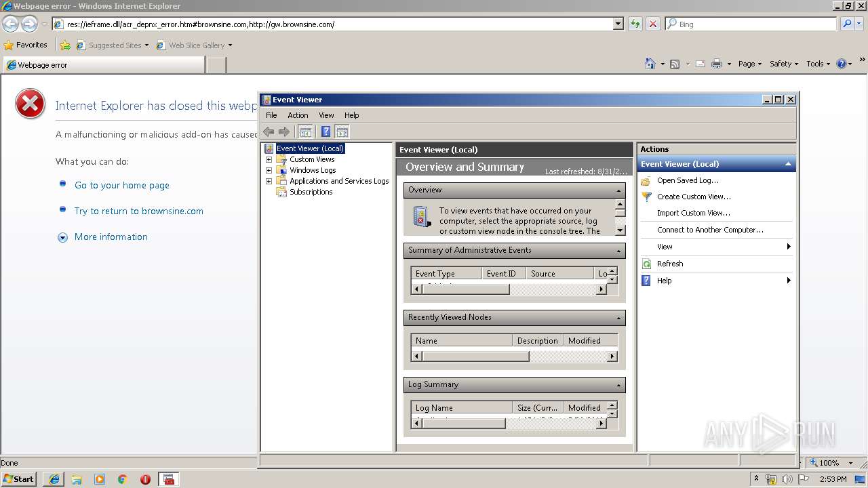
Task: Click the IE Stop button
Action: (653, 24)
